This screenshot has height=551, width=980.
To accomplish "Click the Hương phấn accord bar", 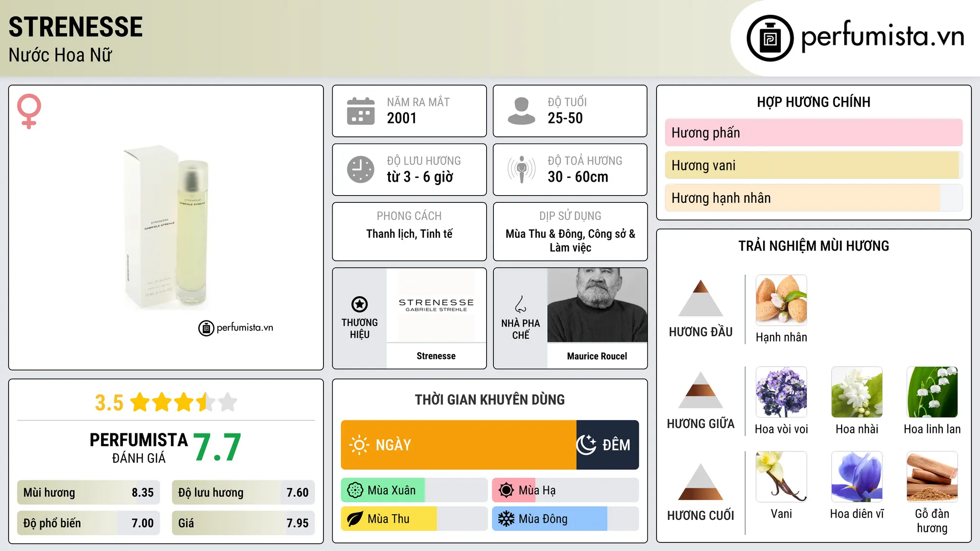I will click(814, 132).
